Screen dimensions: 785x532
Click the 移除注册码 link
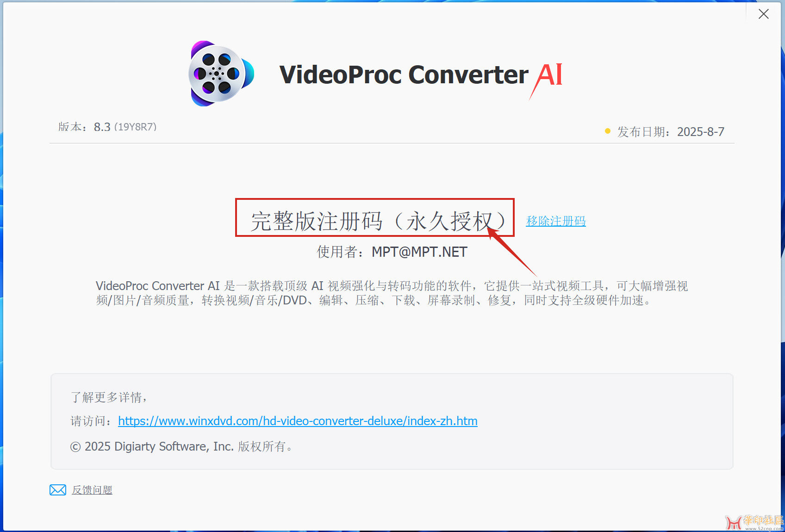coord(556,221)
